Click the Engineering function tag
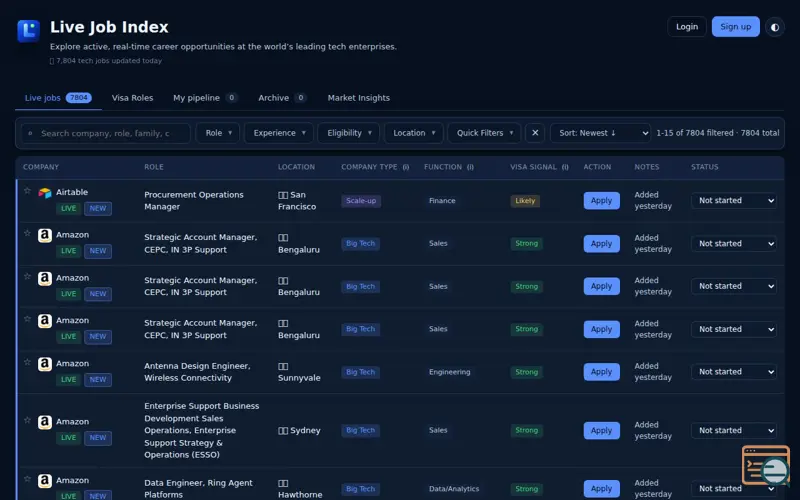Screen dimensions: 800x500 coord(449,372)
